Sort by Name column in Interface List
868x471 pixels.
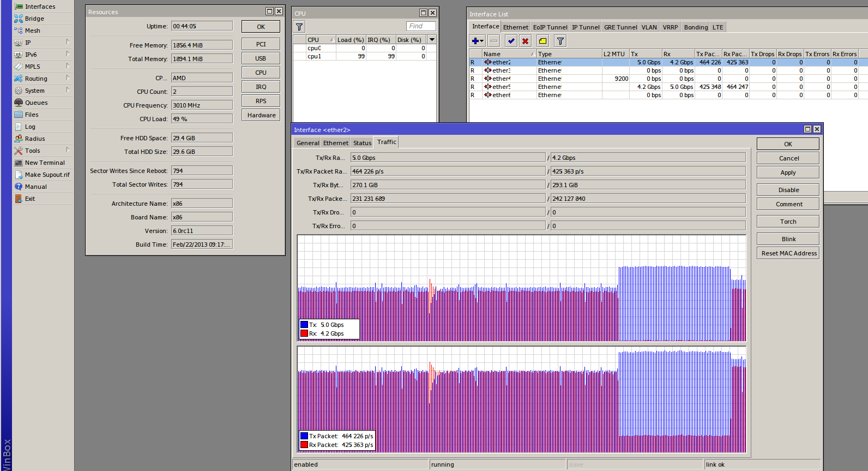coord(509,54)
